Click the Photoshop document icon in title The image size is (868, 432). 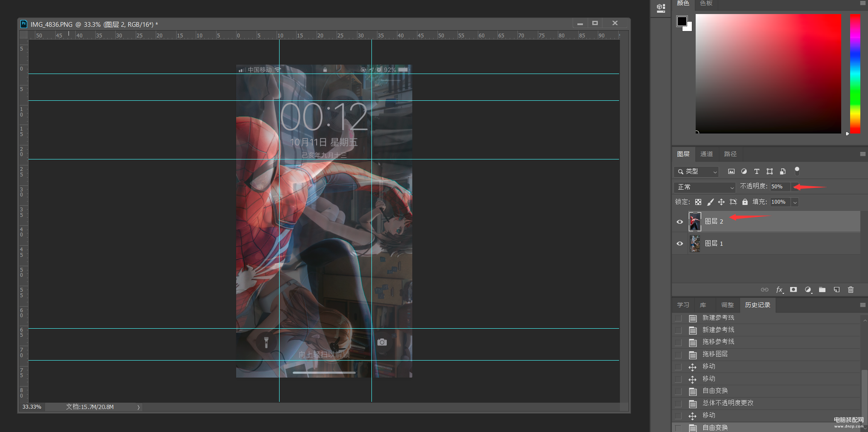(24, 24)
